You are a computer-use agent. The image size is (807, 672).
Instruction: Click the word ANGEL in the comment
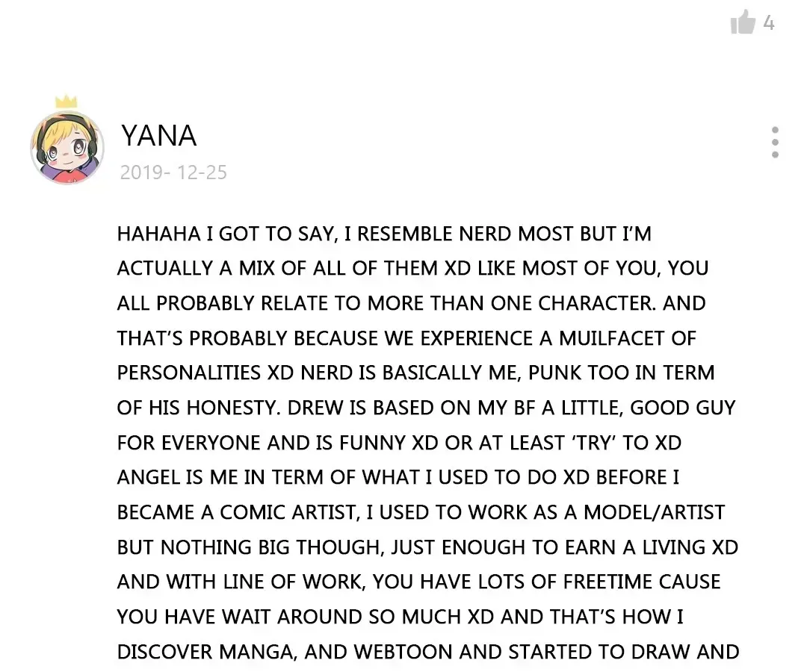(148, 477)
